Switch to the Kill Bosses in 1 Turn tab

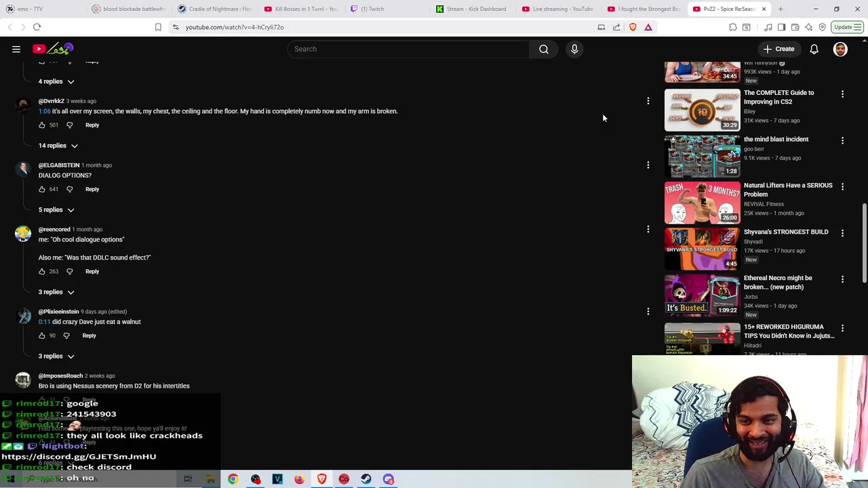pos(301,9)
